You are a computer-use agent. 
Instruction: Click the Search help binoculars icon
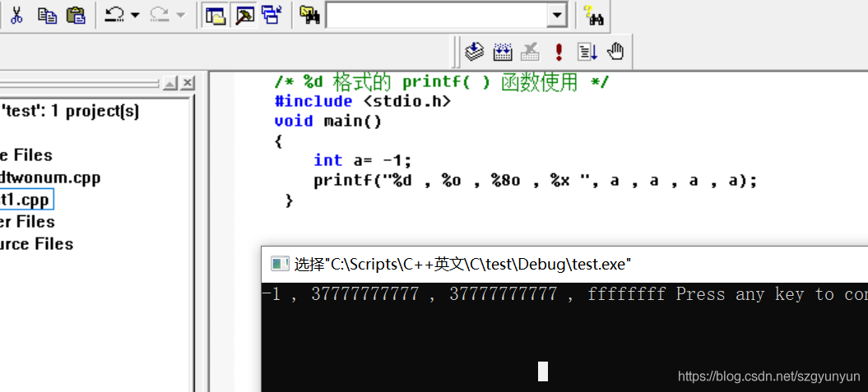[x=594, y=15]
